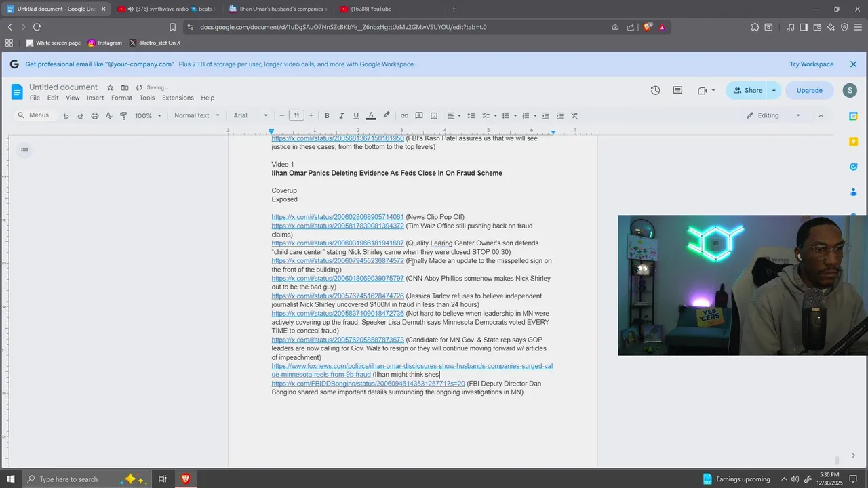
Task: Open the Insert menu
Action: click(x=96, y=98)
